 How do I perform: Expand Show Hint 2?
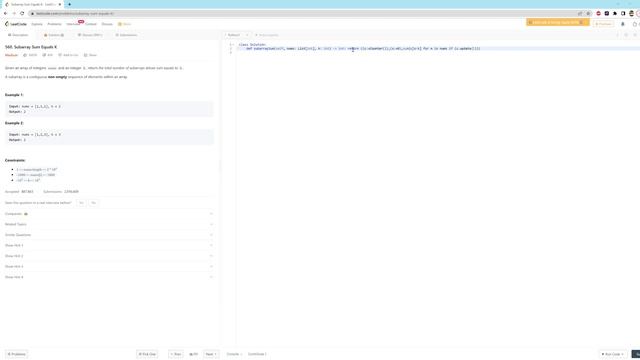[109, 256]
